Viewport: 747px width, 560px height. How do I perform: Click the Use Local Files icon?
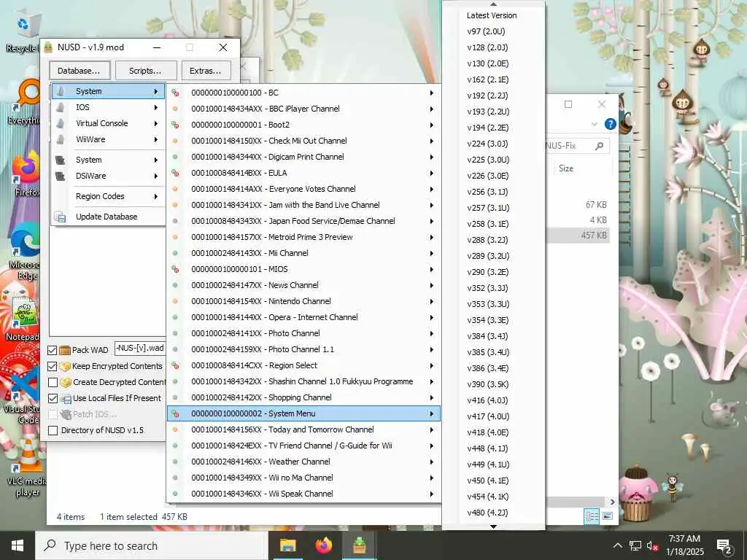(66, 399)
